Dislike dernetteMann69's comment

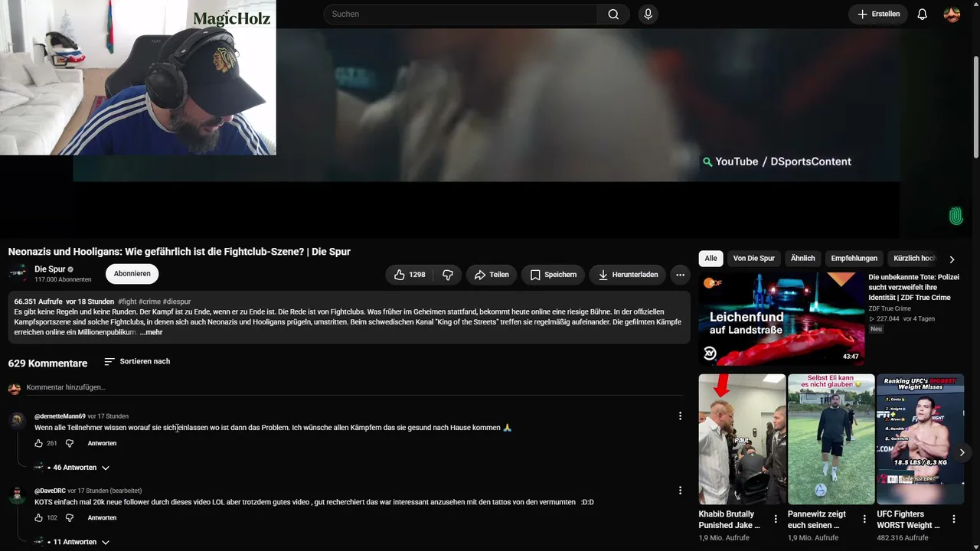coord(70,443)
